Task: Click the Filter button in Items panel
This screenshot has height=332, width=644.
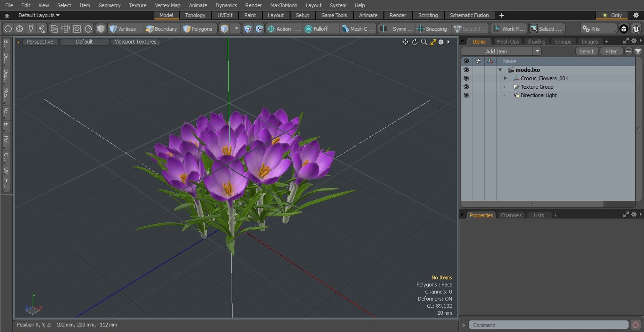Action: click(611, 51)
